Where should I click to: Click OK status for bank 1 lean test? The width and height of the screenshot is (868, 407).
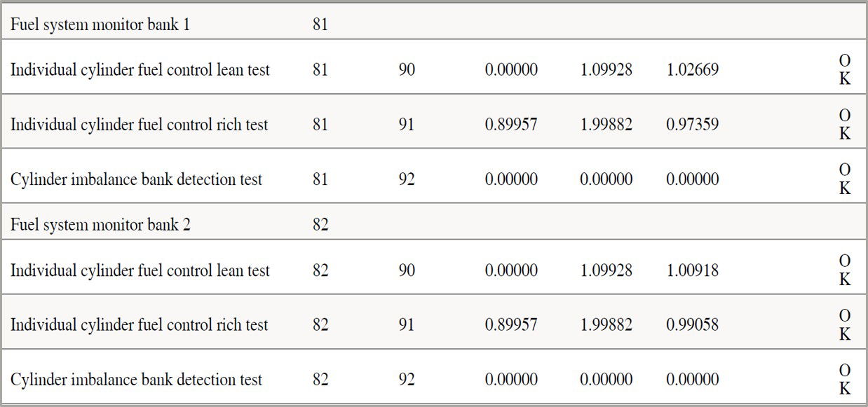[x=845, y=70]
